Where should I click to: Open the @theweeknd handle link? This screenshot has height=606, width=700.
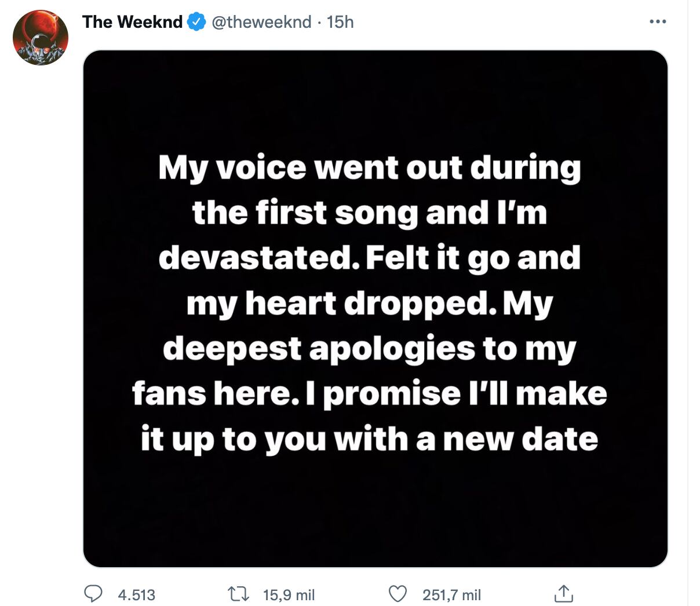tap(261, 22)
